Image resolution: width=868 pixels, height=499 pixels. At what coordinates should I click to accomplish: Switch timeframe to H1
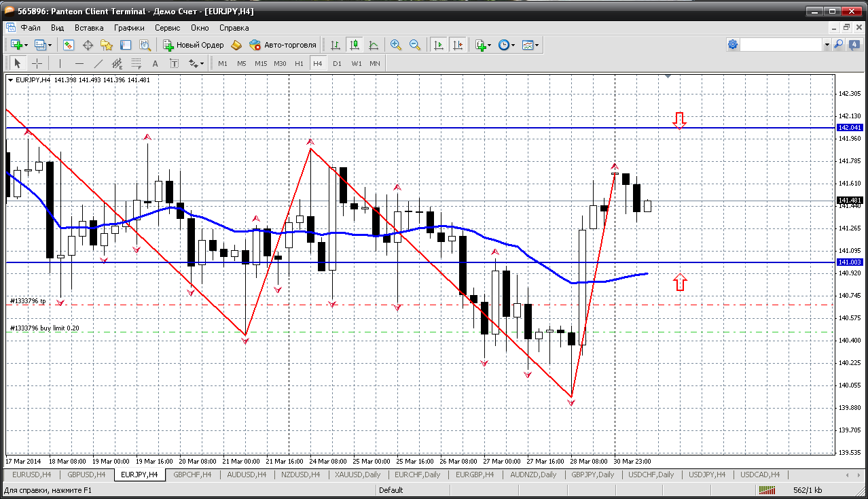pyautogui.click(x=299, y=63)
